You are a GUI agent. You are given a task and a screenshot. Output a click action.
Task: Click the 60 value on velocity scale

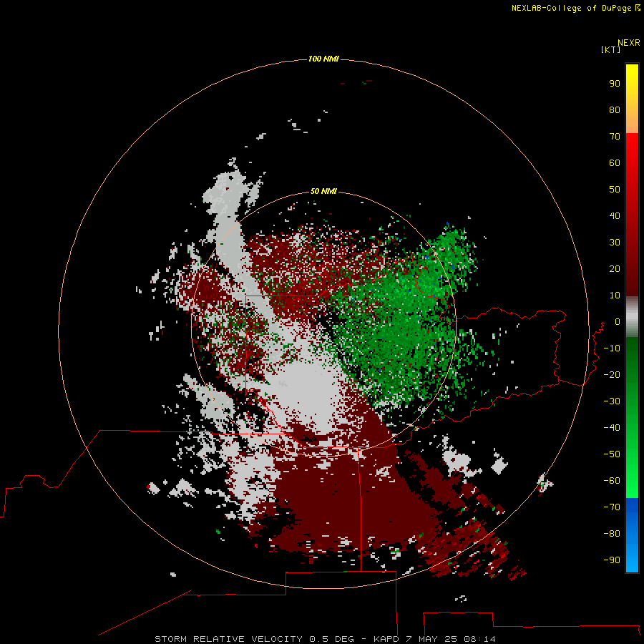(615, 163)
